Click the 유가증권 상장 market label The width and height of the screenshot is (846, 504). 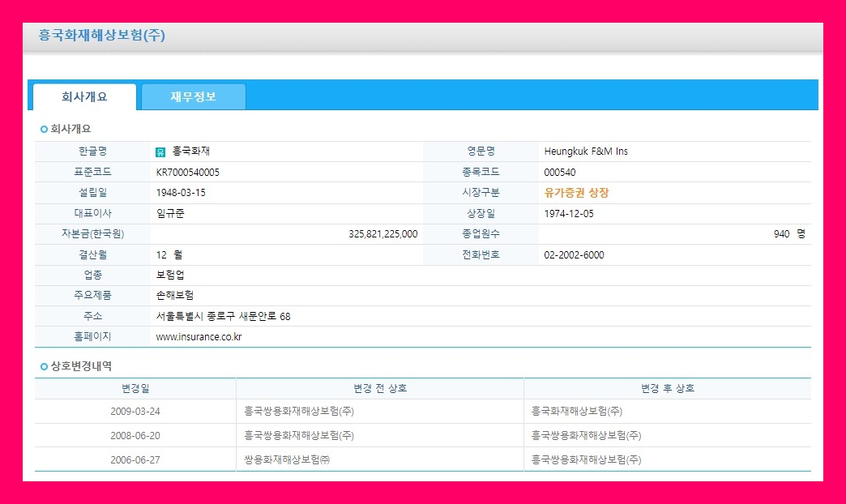tap(576, 193)
